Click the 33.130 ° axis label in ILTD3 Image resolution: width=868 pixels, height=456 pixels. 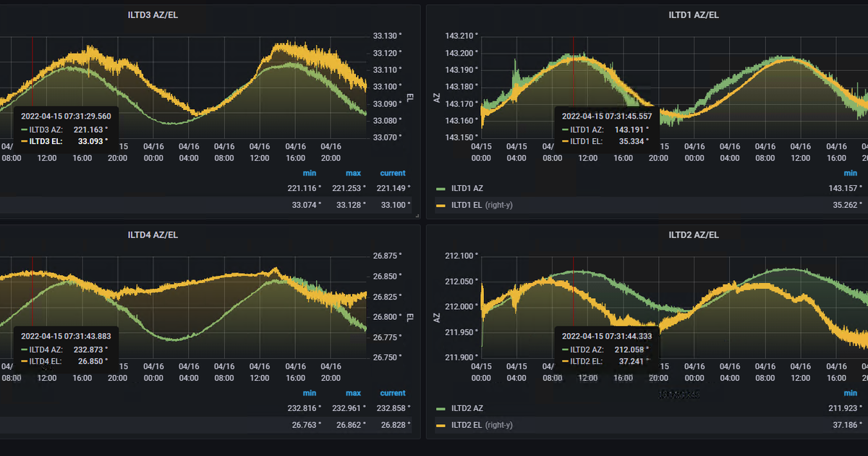click(387, 35)
